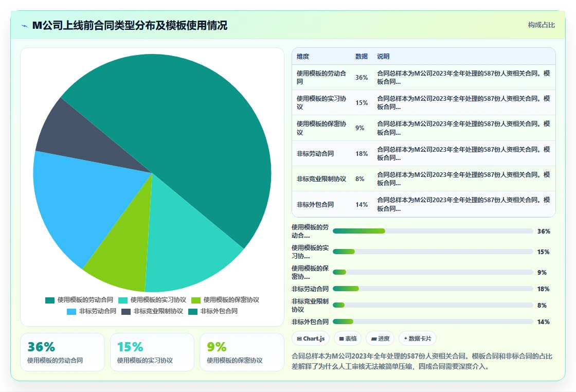The height and width of the screenshot is (392, 576).
Task: Click the 非标竞业限制协议 progress bar
Action: point(433,305)
